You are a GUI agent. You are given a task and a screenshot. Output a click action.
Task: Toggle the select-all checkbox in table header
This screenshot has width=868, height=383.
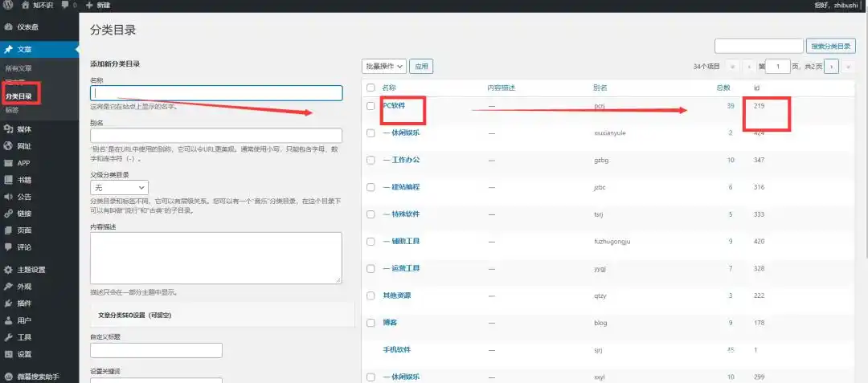[x=371, y=88]
